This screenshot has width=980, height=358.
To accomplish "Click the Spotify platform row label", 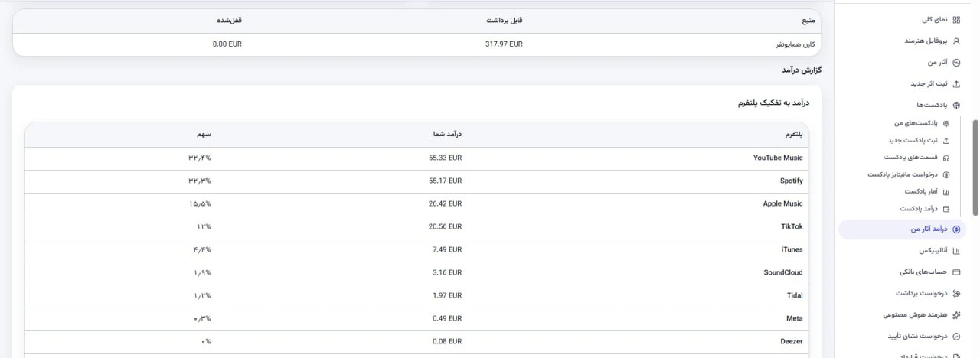I will point(792,181).
